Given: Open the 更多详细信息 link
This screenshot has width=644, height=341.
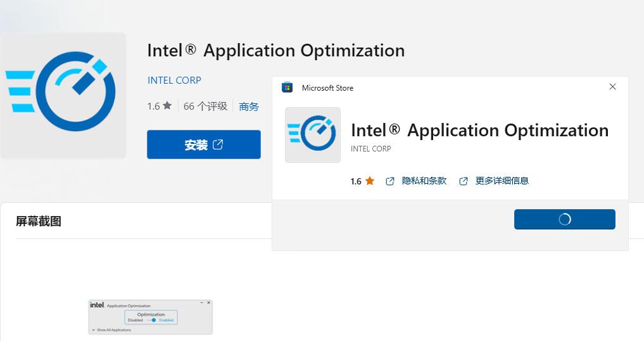Looking at the screenshot, I should click(x=502, y=181).
